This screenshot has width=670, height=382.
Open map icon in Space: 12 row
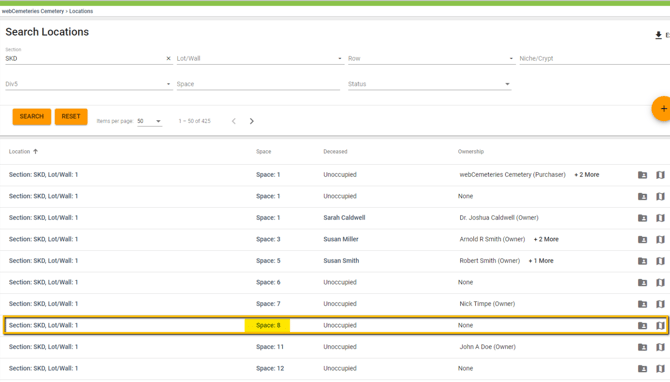click(660, 368)
